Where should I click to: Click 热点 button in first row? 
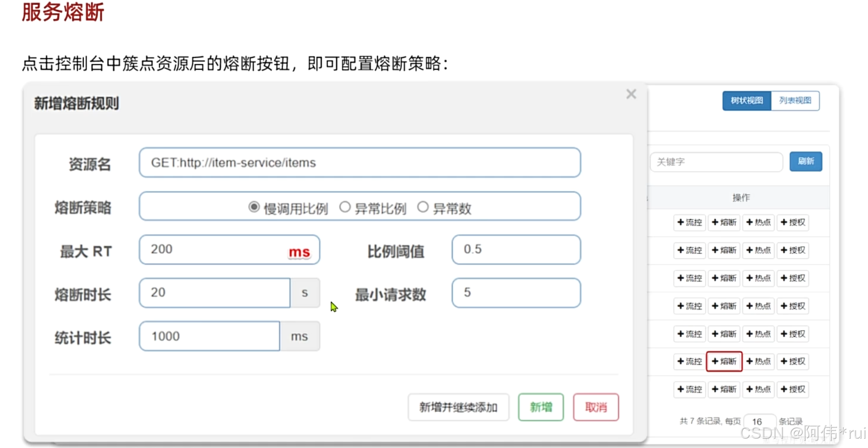coord(759,222)
